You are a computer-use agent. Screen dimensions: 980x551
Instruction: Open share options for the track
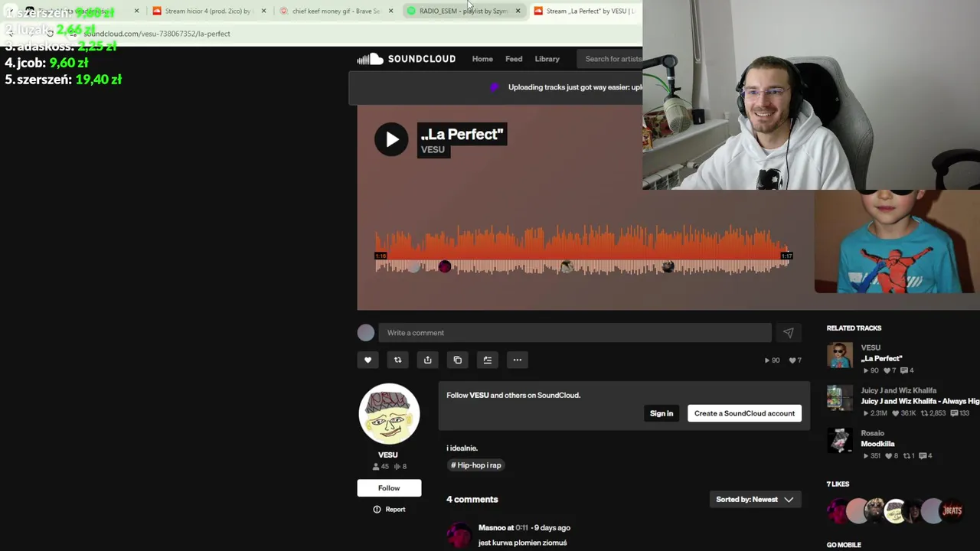pos(427,360)
